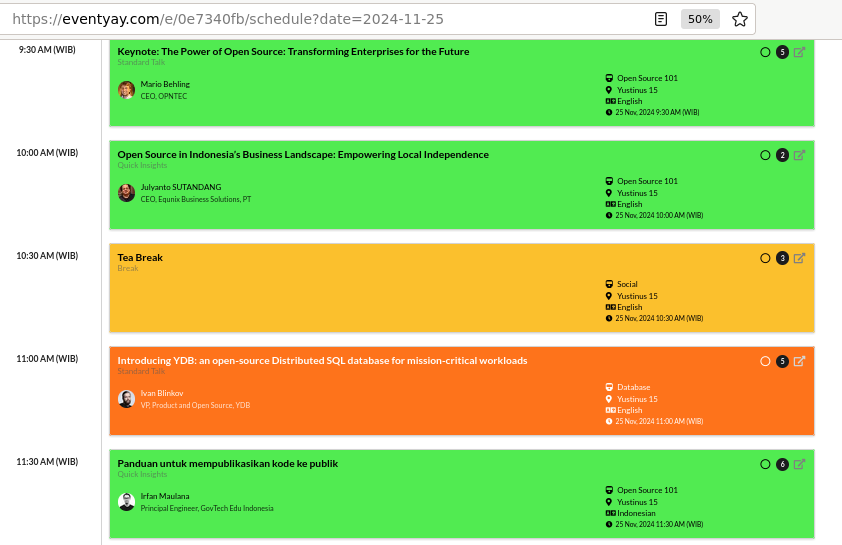842x545 pixels.
Task: Open external link for Open Source in Indonesia
Action: pos(799,155)
